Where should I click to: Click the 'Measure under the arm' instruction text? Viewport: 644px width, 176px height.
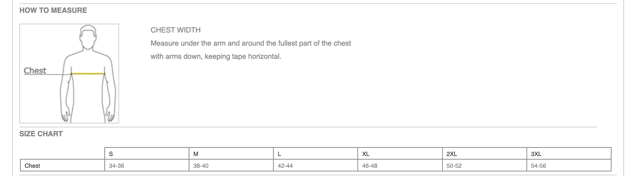coord(251,43)
